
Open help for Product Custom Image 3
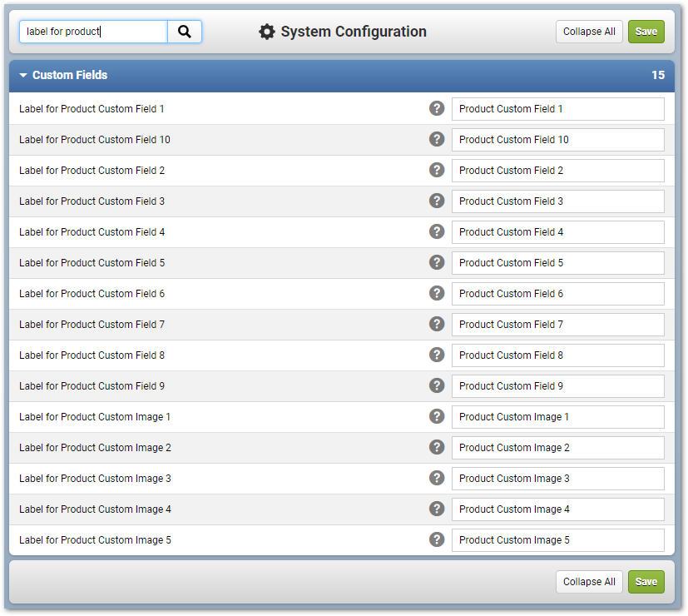437,478
